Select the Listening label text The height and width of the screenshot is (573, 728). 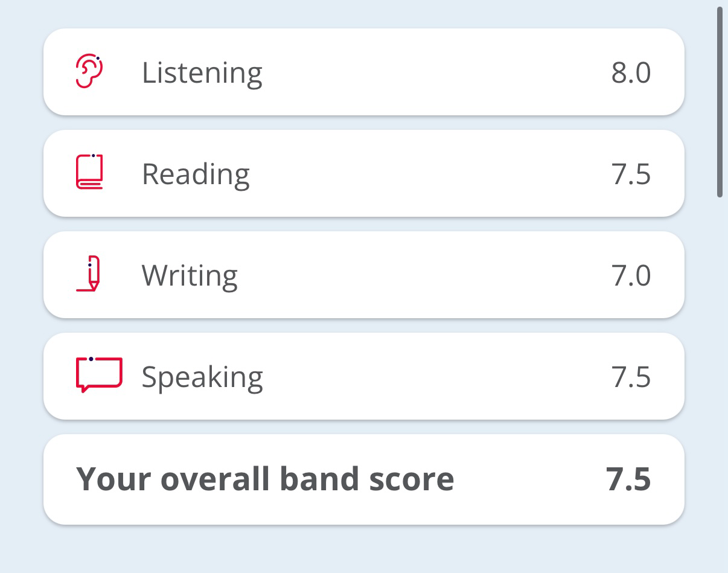[202, 73]
